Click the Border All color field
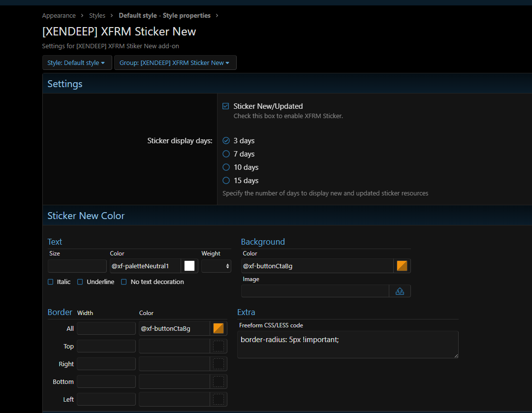This screenshot has width=532, height=413. click(x=174, y=328)
